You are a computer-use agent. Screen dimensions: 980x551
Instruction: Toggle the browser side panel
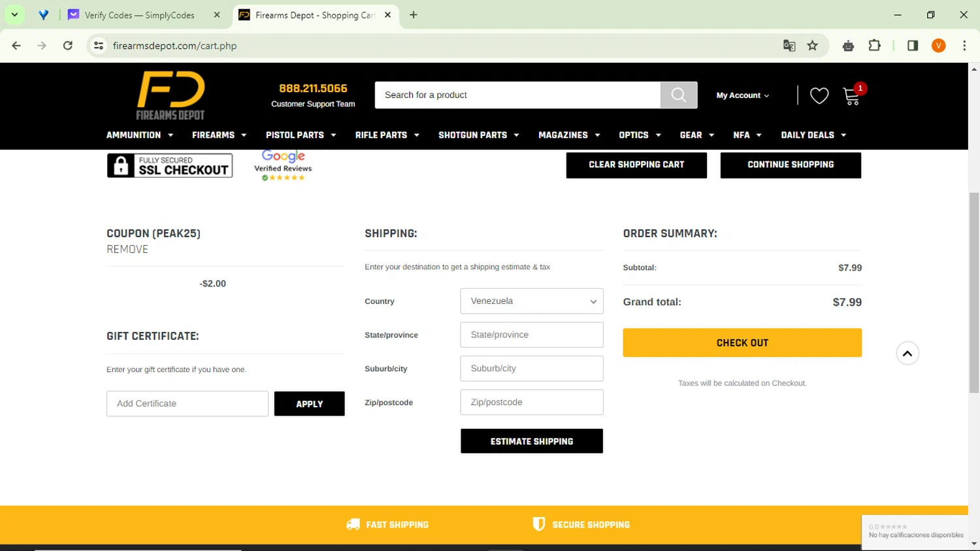pos(913,46)
